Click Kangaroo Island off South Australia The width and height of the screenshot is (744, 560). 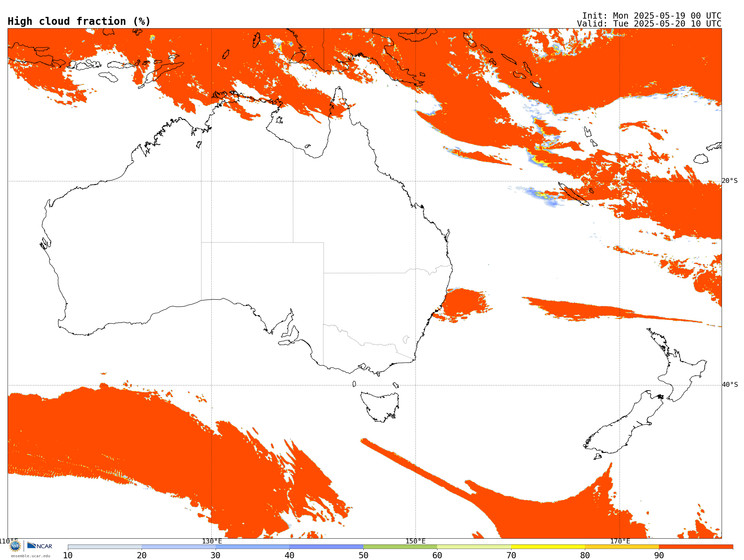click(x=286, y=342)
